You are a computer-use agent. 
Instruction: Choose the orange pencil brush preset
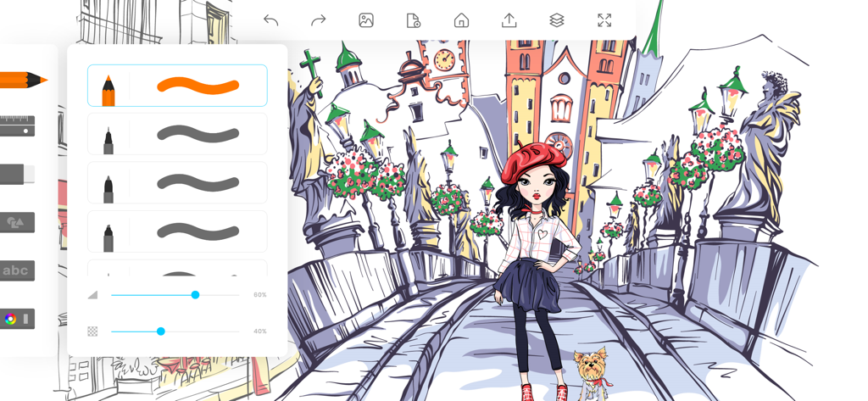pos(177,86)
